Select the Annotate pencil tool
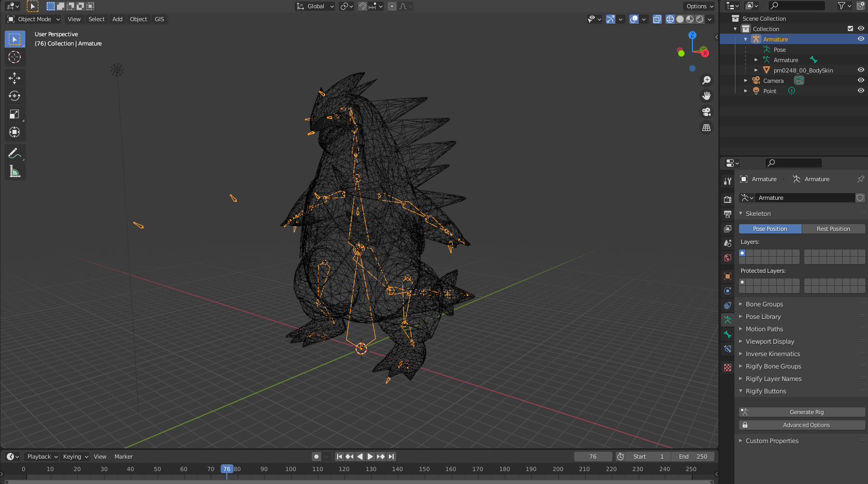This screenshot has height=484, width=868. 15,153
